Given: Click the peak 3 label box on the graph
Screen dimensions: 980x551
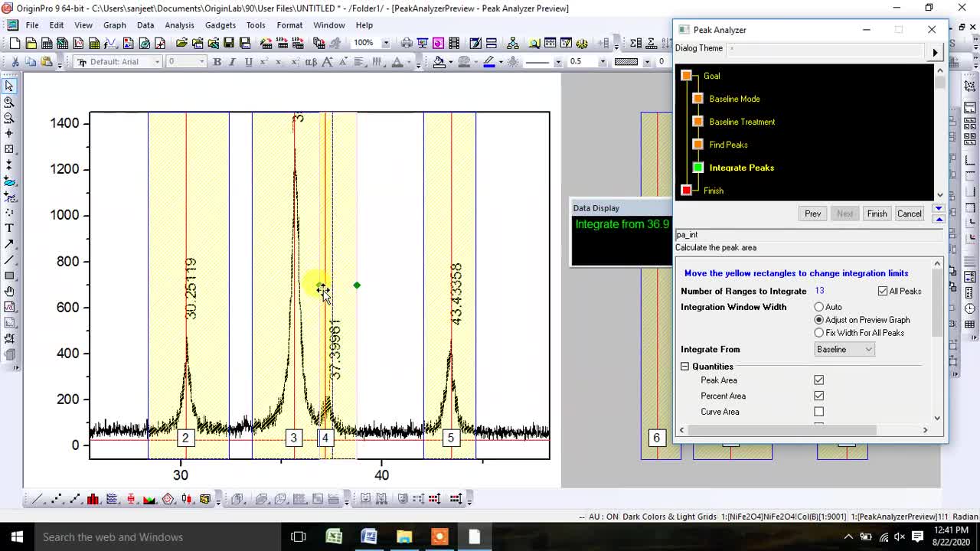Looking at the screenshot, I should pyautogui.click(x=293, y=438).
